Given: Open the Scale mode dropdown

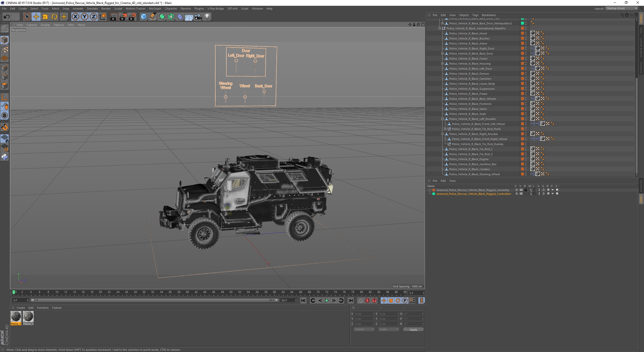Looking at the screenshot, I should 389,329.
